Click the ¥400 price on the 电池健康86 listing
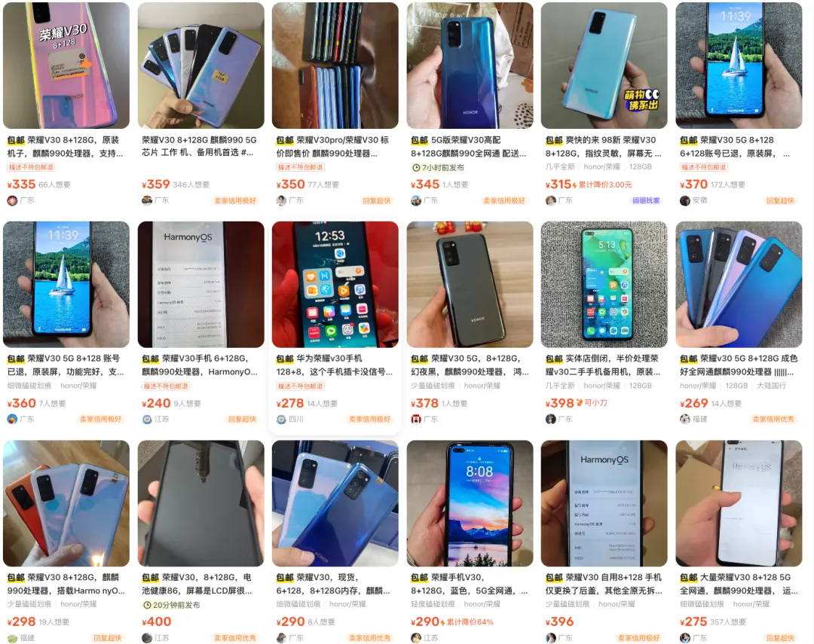This screenshot has width=814, height=644. click(x=156, y=621)
